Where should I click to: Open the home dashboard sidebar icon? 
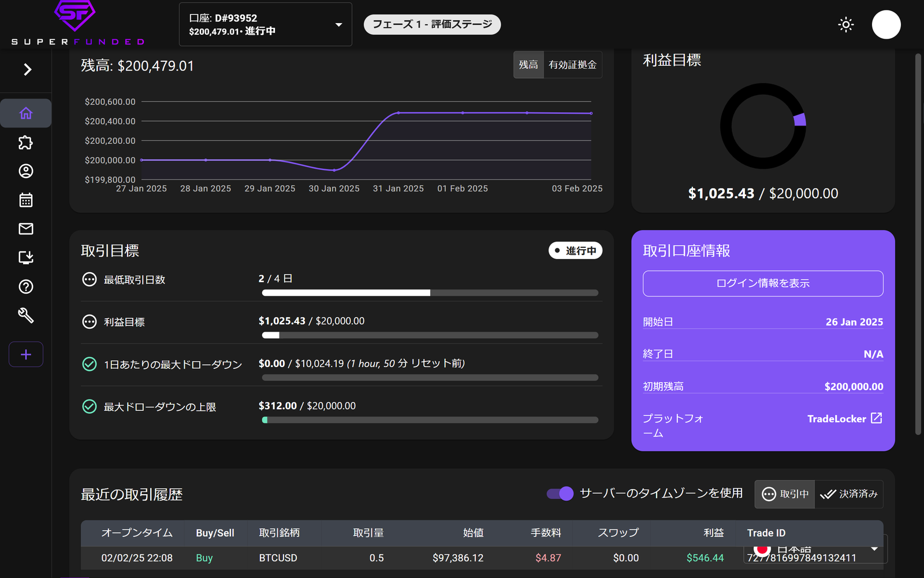click(26, 113)
